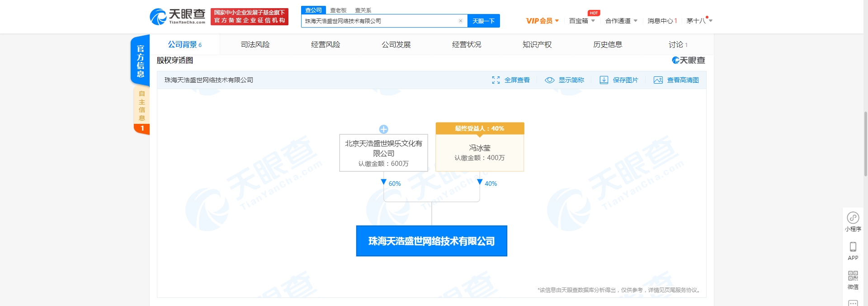This screenshot has height=306, width=868.
Task: Select the 查关系 search tab
Action: (363, 10)
